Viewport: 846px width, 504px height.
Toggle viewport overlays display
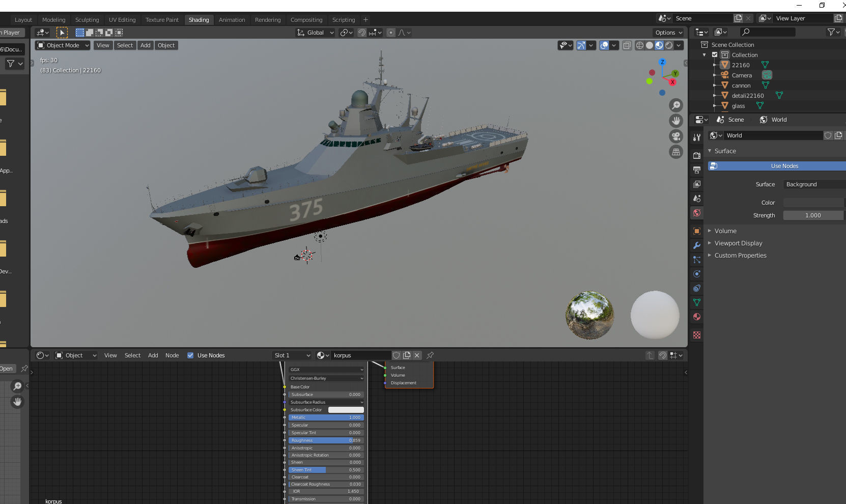(604, 45)
